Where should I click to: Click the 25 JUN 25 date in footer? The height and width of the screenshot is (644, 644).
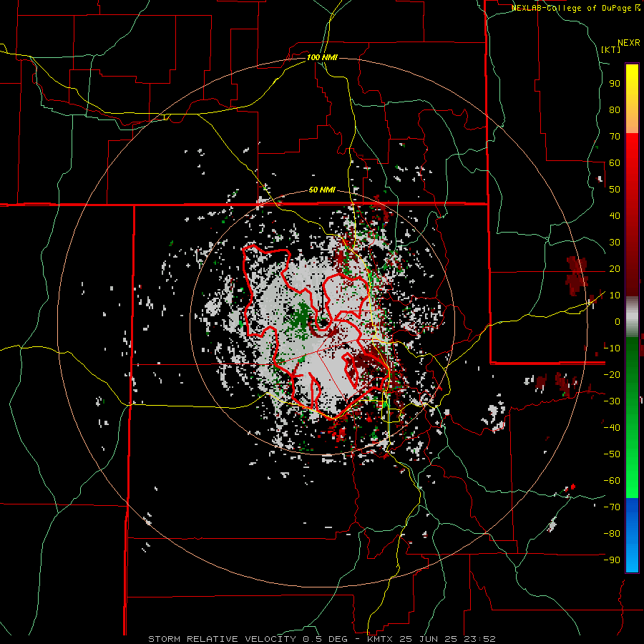click(429, 639)
